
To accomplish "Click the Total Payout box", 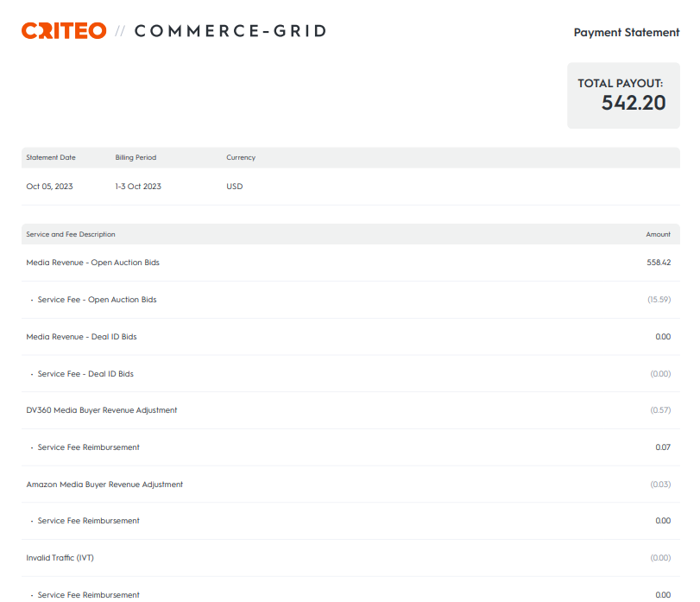I will [623, 95].
